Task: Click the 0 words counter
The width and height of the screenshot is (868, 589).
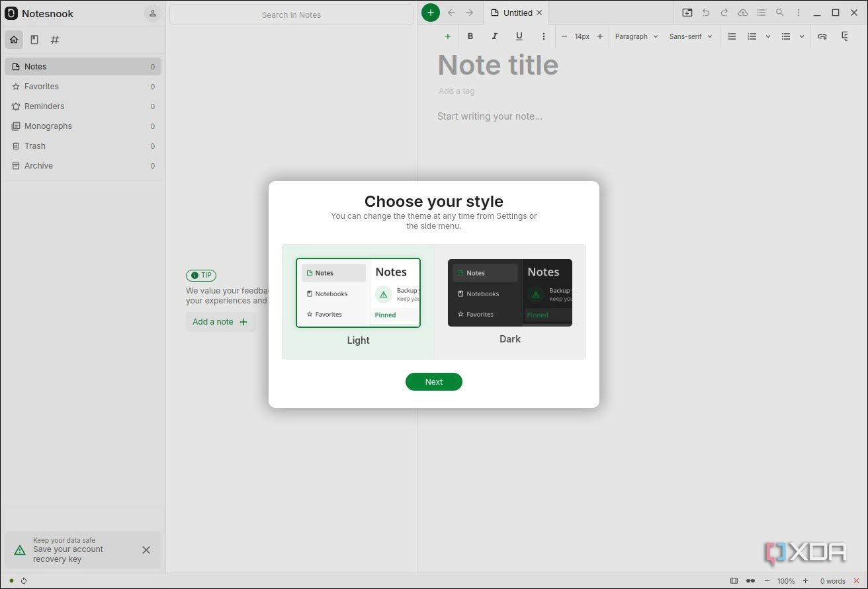Action: coord(833,581)
